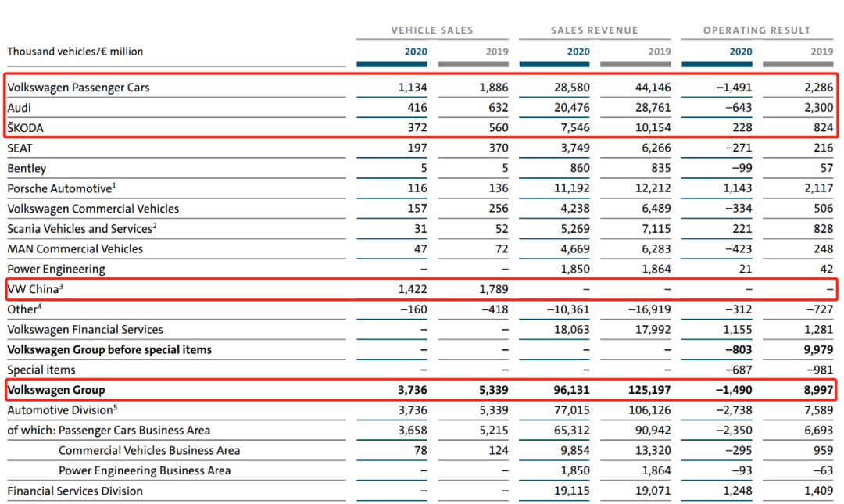
Task: Click Bentley 2020 operating result –99
Action: point(742,168)
